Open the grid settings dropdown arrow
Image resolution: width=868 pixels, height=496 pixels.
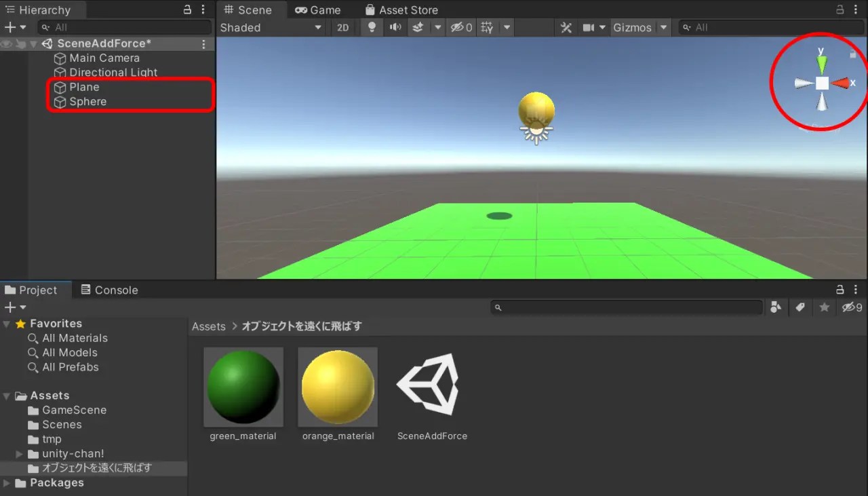point(507,27)
